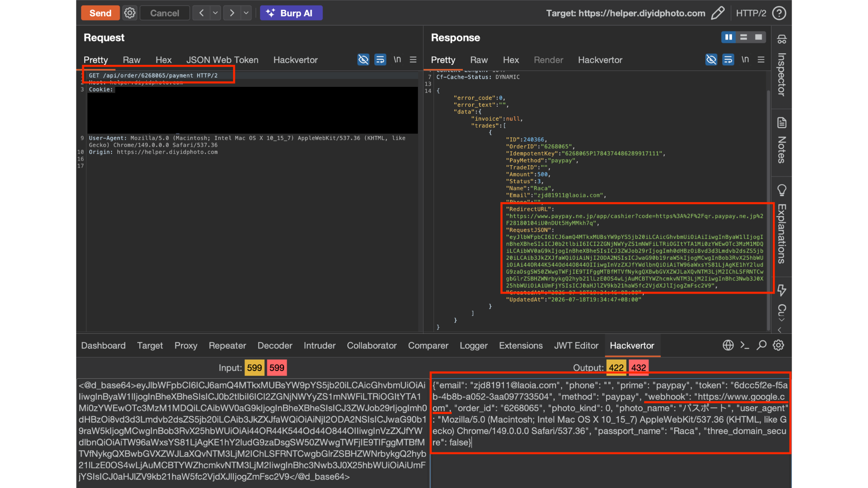868x488 pixels.
Task: Toggle word wrap in the Request pane
Action: pos(380,60)
